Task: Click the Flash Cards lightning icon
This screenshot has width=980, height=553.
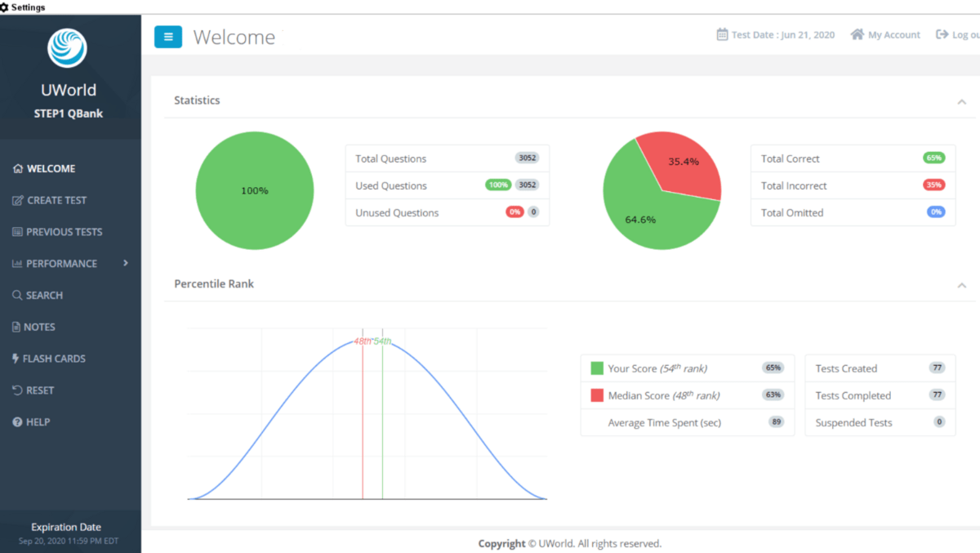Action: click(x=16, y=359)
